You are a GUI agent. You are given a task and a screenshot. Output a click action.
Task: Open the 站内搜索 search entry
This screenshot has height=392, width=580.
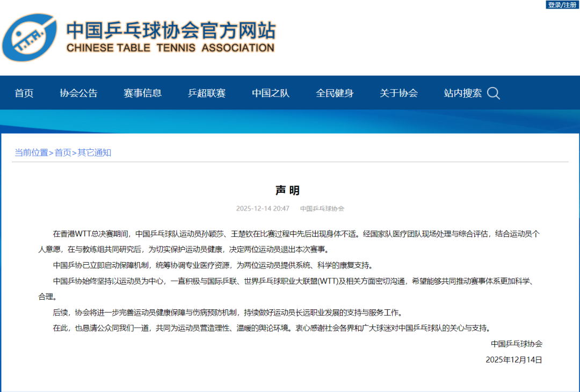pyautogui.click(x=462, y=93)
